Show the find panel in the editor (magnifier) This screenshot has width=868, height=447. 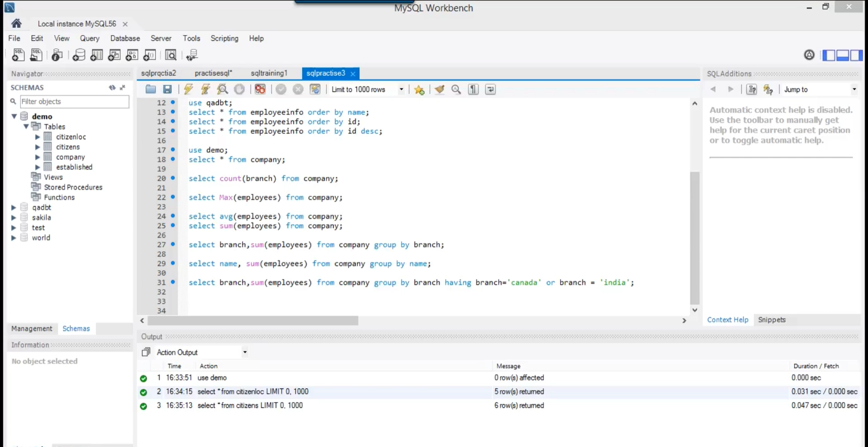coord(456,89)
